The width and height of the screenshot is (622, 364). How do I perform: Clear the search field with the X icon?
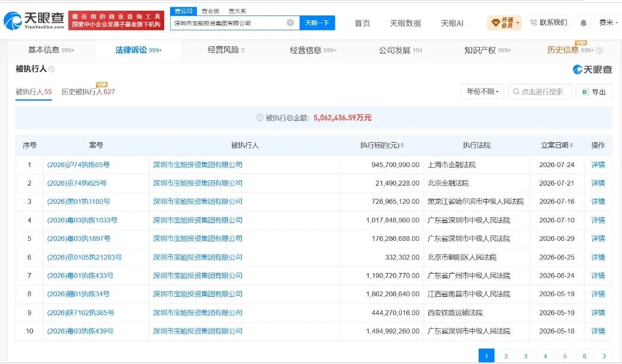point(290,23)
